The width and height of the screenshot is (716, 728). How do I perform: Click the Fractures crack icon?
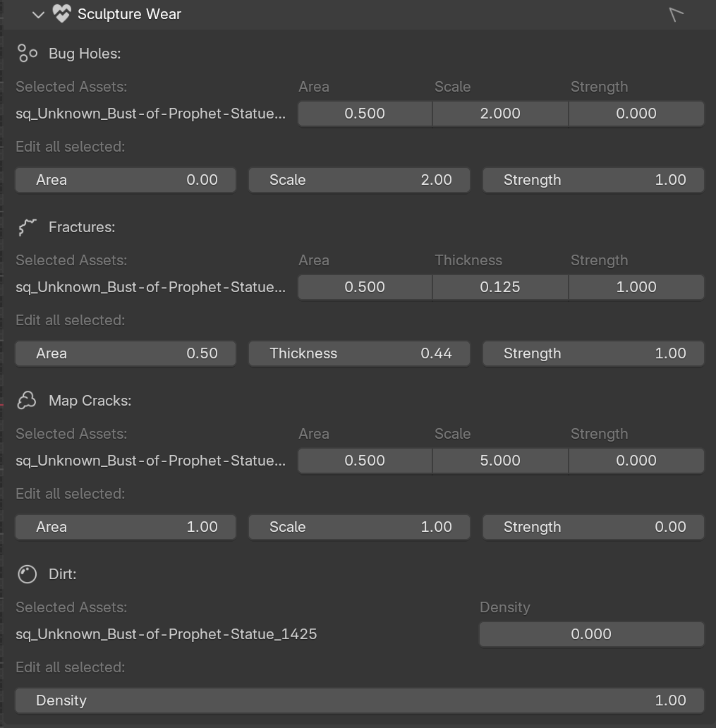(x=28, y=226)
